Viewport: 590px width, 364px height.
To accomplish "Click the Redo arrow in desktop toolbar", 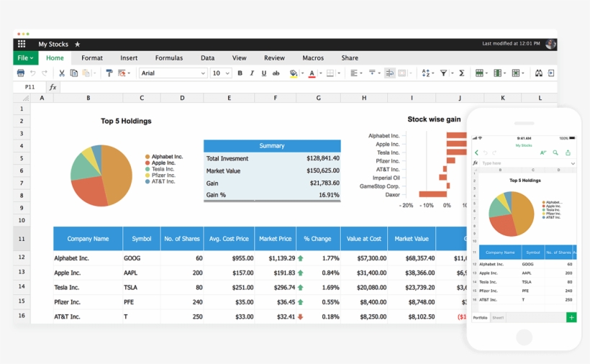I will tap(45, 73).
